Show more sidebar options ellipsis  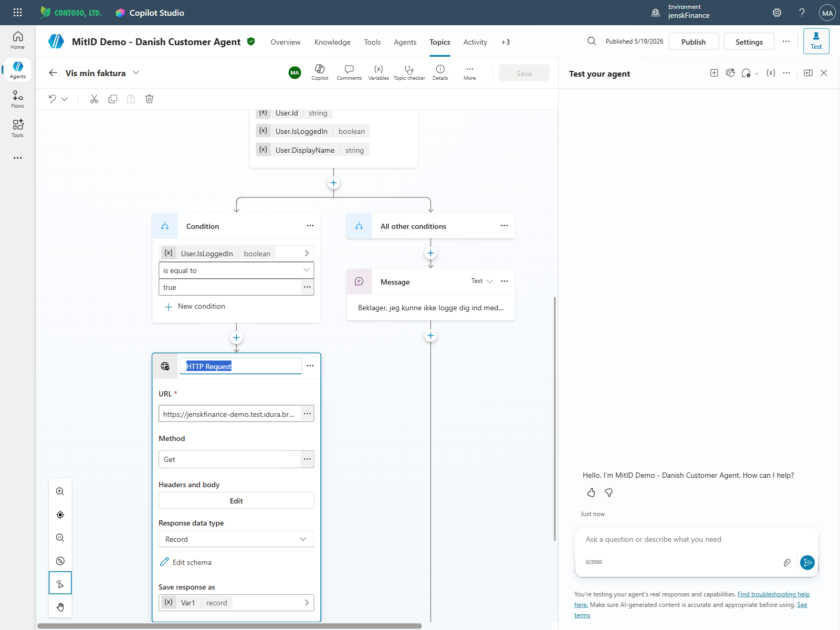click(17, 158)
